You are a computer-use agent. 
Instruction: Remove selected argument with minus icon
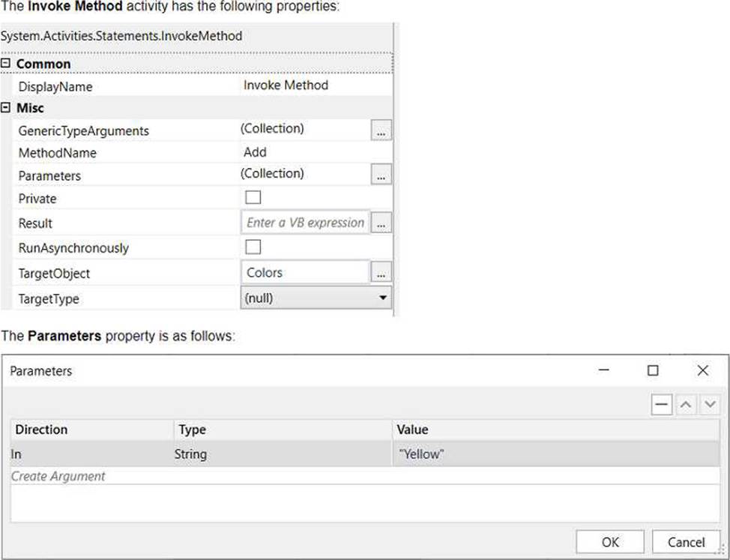(661, 404)
